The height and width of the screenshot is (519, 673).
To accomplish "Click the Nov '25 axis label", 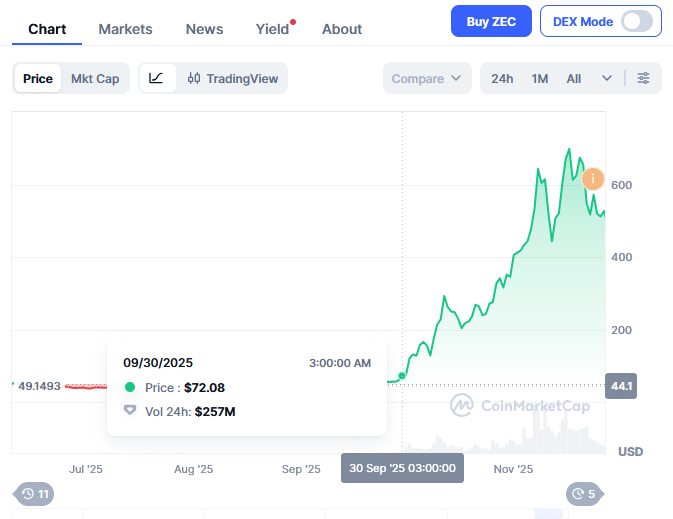I will 513,469.
